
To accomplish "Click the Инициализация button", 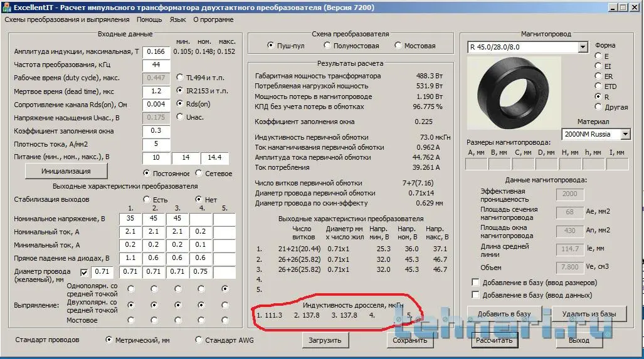I will 66,171.
